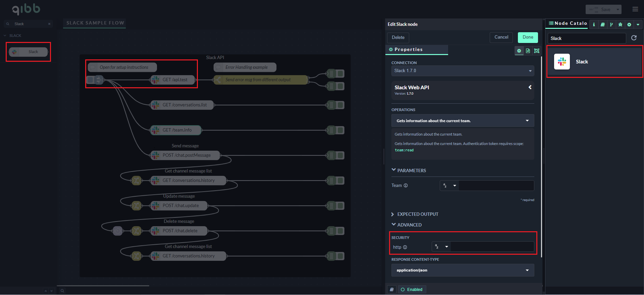The image size is (644, 295).
Task: Refresh the Node Catalog search results
Action: pos(634,38)
